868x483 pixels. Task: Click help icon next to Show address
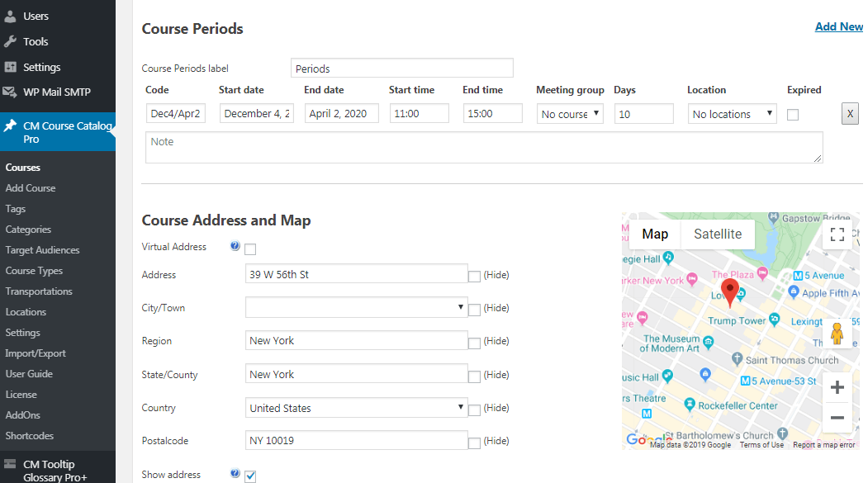tap(235, 474)
